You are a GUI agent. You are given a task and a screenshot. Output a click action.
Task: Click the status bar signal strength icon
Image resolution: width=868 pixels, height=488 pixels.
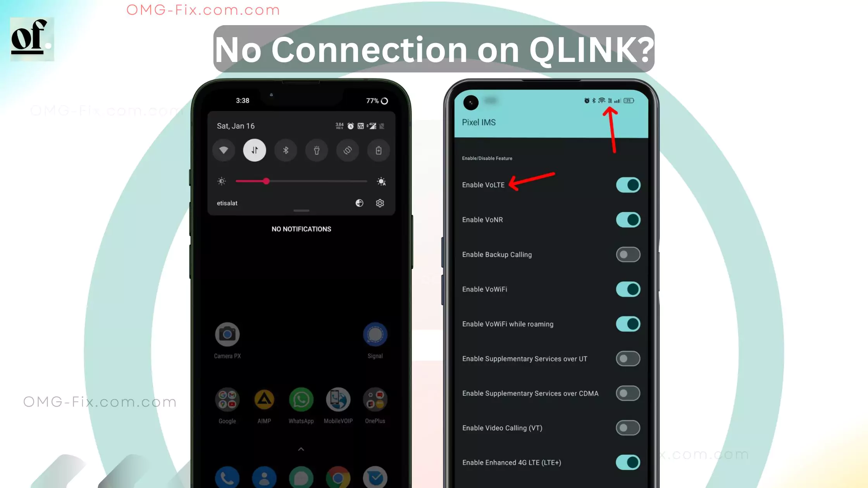[618, 100]
